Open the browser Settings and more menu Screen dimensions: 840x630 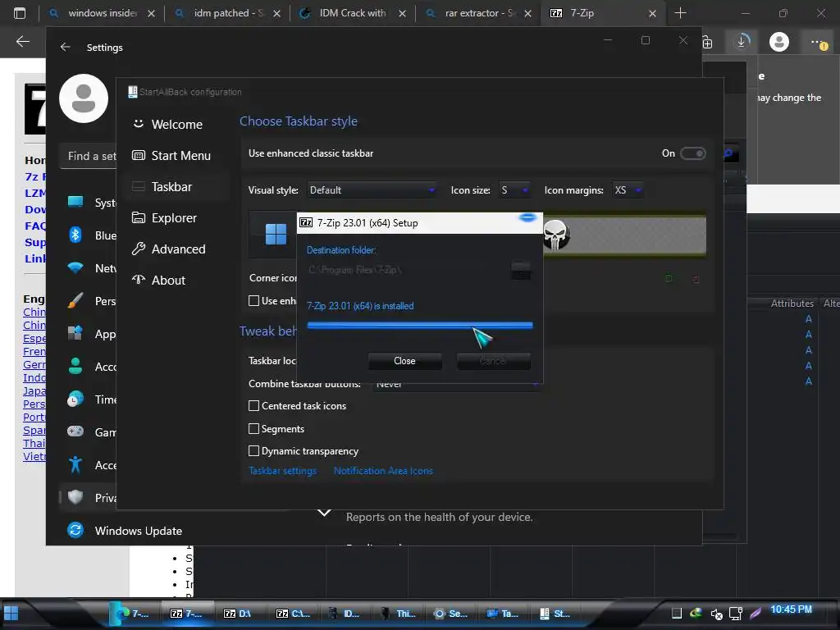pyautogui.click(x=818, y=42)
